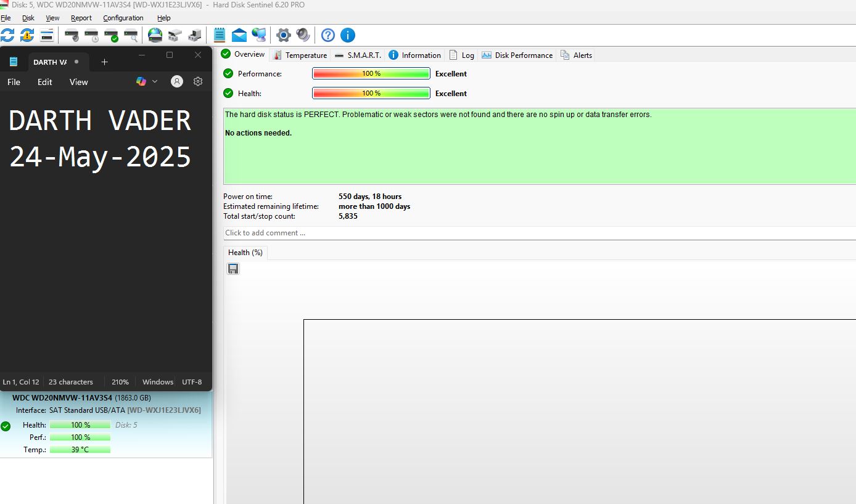This screenshot has width=856, height=504.
Task: Click '23 characters' in Notepad status bar
Action: [x=71, y=382]
